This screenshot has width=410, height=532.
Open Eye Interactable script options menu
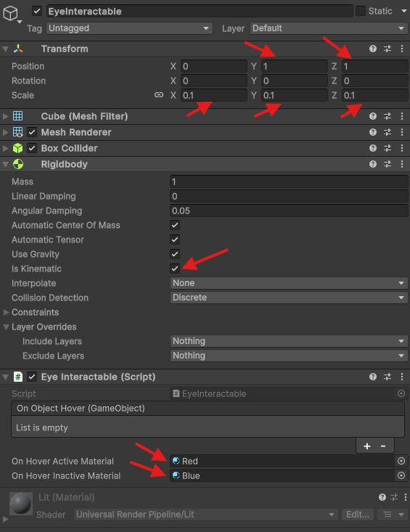click(x=402, y=377)
